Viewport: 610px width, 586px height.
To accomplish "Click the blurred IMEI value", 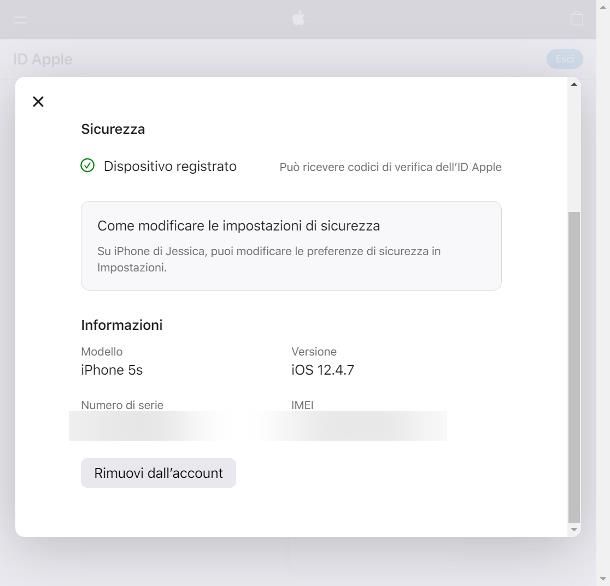I will [354, 426].
